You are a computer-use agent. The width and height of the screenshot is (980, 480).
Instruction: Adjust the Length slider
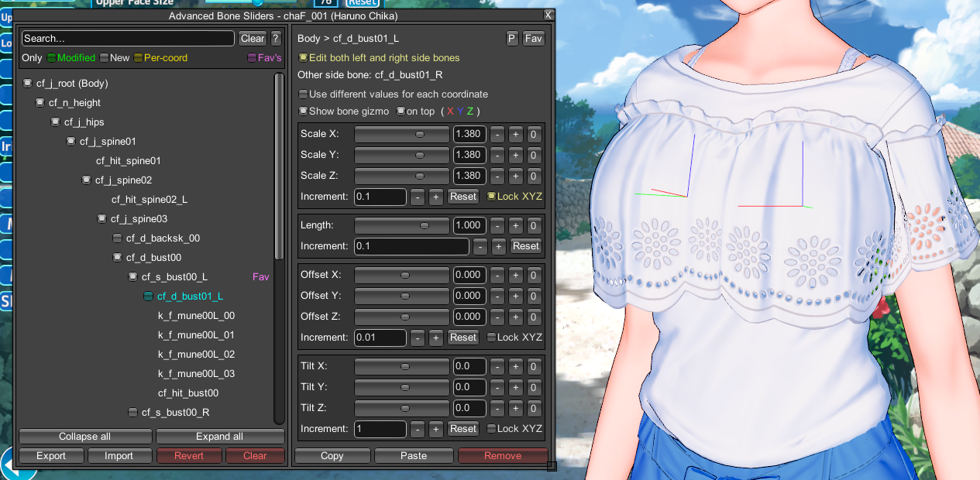click(402, 225)
